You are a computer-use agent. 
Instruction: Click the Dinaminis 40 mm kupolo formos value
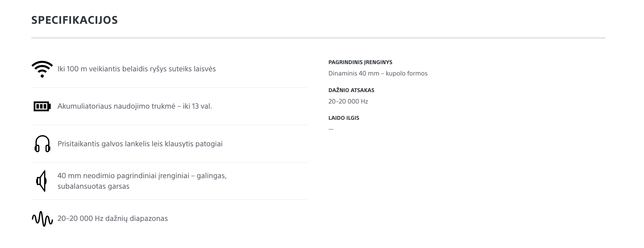[378, 73]
